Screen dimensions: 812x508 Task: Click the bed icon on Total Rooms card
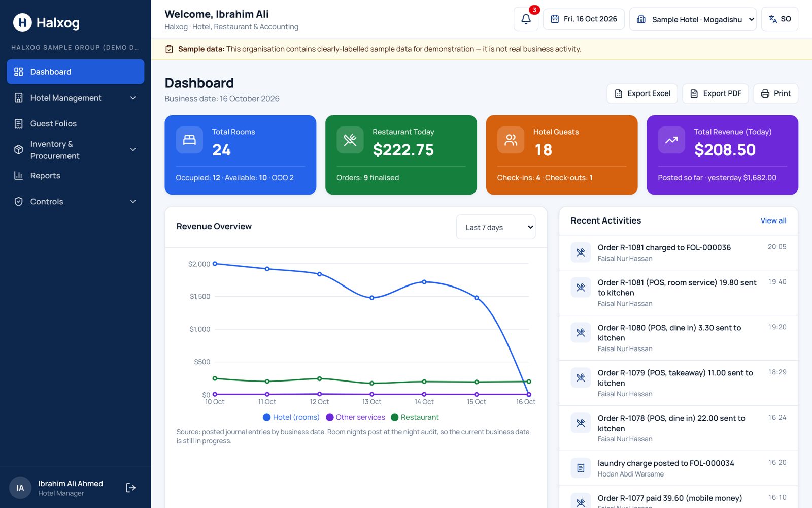[x=189, y=140]
